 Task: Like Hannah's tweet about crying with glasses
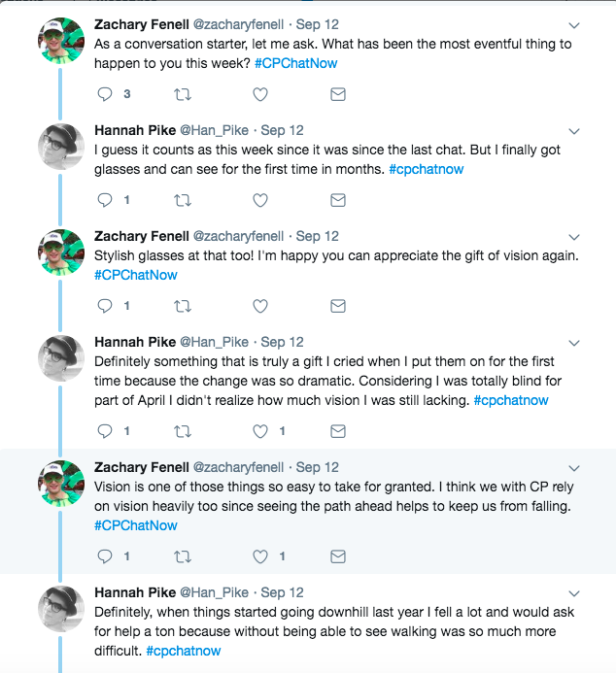point(260,431)
